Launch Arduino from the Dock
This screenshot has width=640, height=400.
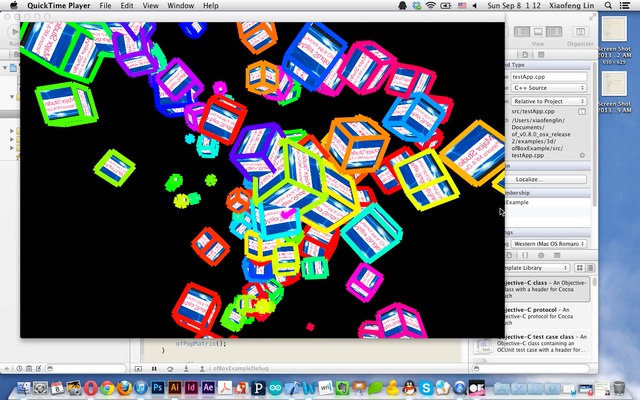pyautogui.click(x=275, y=387)
